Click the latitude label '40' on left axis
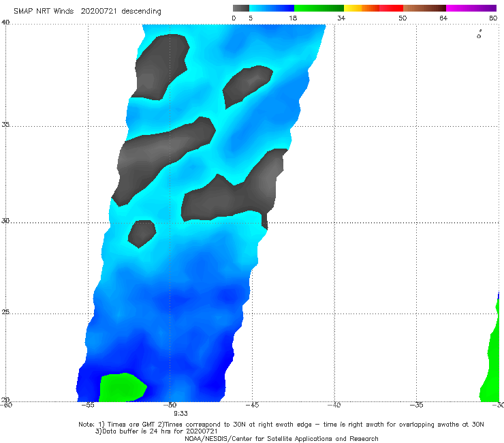The height and width of the screenshot is (443, 504). pos(5,22)
